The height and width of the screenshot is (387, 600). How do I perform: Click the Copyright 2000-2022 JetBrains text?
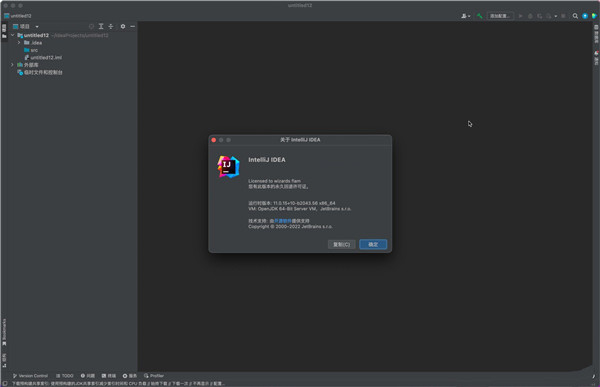pyautogui.click(x=290, y=227)
